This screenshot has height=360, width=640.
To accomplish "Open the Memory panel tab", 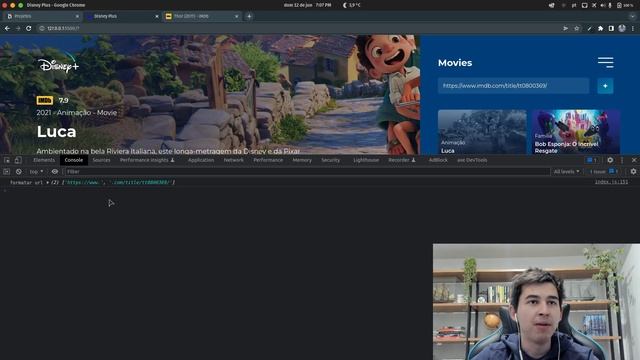I will [x=302, y=160].
